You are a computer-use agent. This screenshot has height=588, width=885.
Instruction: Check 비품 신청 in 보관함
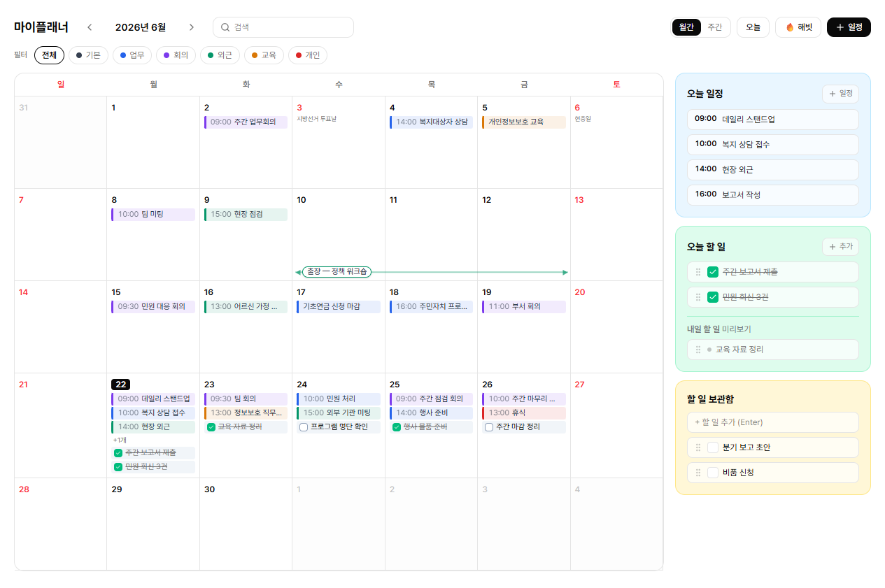(x=713, y=473)
